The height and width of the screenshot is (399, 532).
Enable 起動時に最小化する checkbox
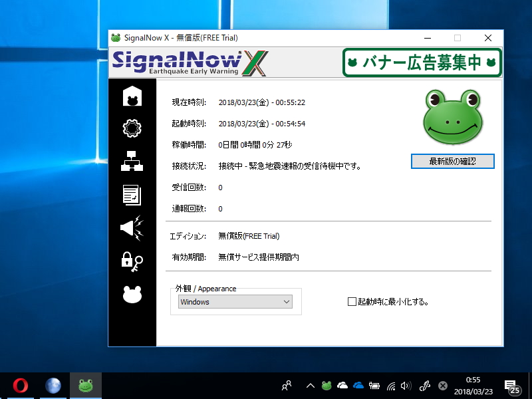click(350, 301)
